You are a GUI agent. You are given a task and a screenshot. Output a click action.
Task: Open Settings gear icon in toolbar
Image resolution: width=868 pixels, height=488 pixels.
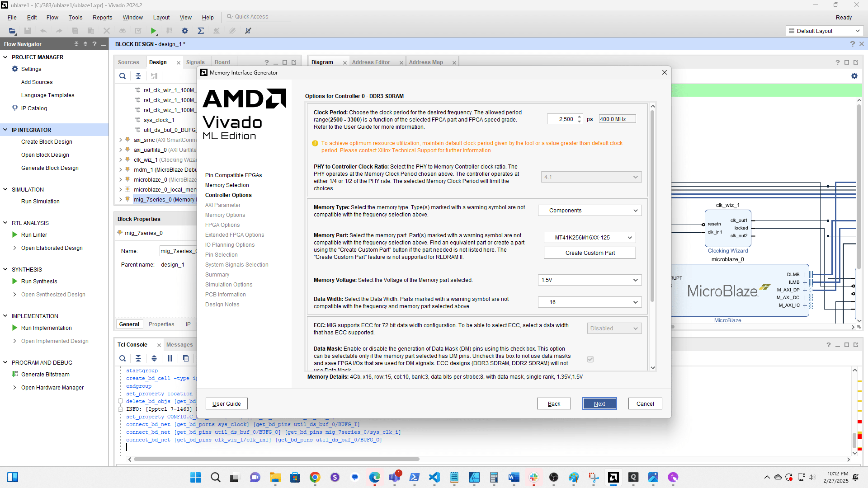coord(184,31)
